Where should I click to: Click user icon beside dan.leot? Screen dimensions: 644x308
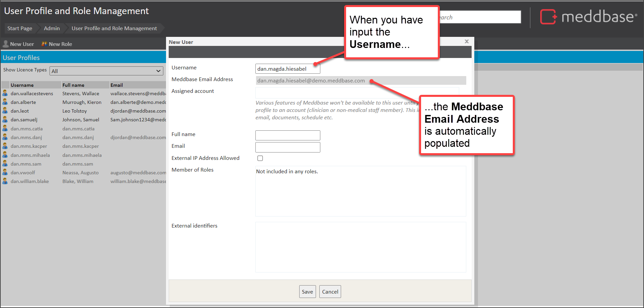coord(5,111)
